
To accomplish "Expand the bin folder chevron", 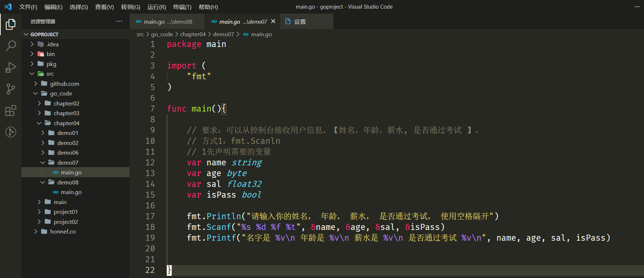I will pyautogui.click(x=32, y=54).
